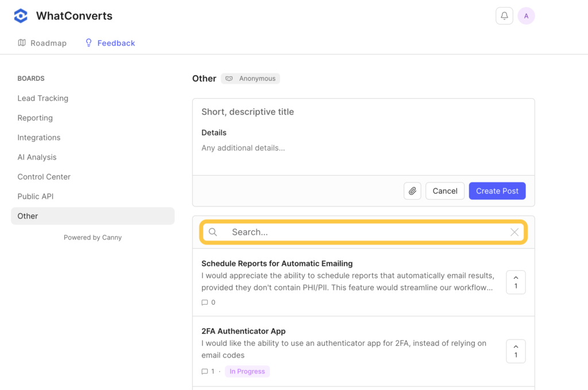
Task: Switch to the Roadmap view
Action: [x=42, y=43]
